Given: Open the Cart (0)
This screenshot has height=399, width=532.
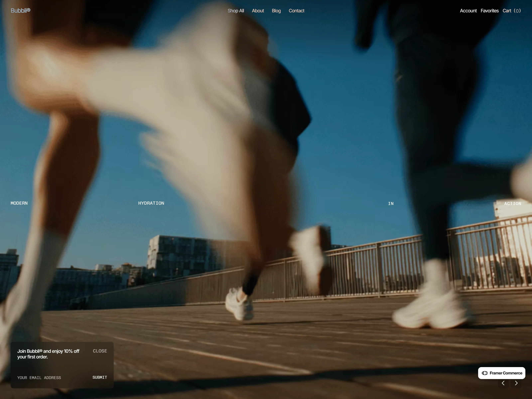Looking at the screenshot, I should 512,11.
